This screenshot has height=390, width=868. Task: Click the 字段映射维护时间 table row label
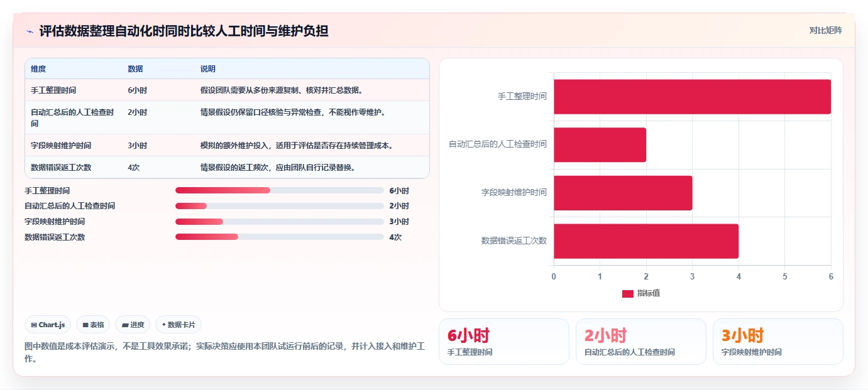tap(61, 146)
